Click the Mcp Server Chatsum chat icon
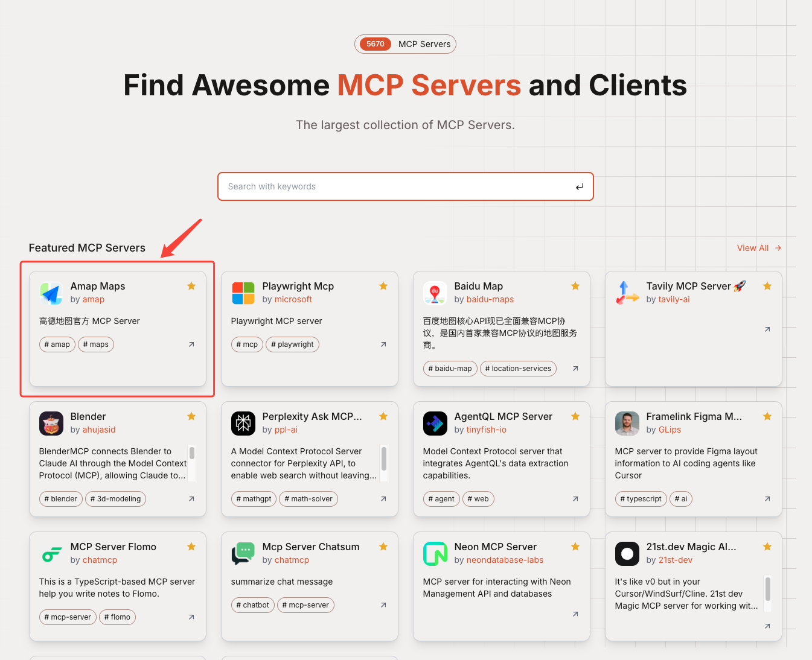Image resolution: width=812 pixels, height=660 pixels. (x=243, y=554)
